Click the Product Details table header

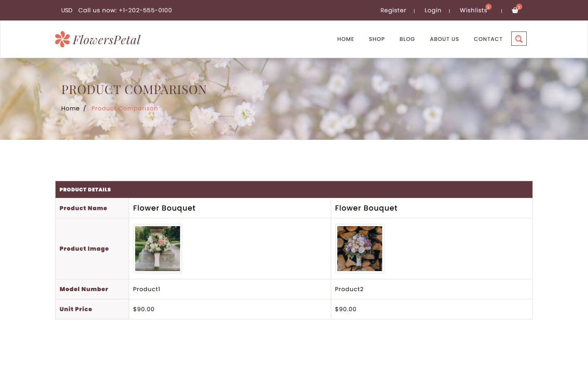click(294, 190)
